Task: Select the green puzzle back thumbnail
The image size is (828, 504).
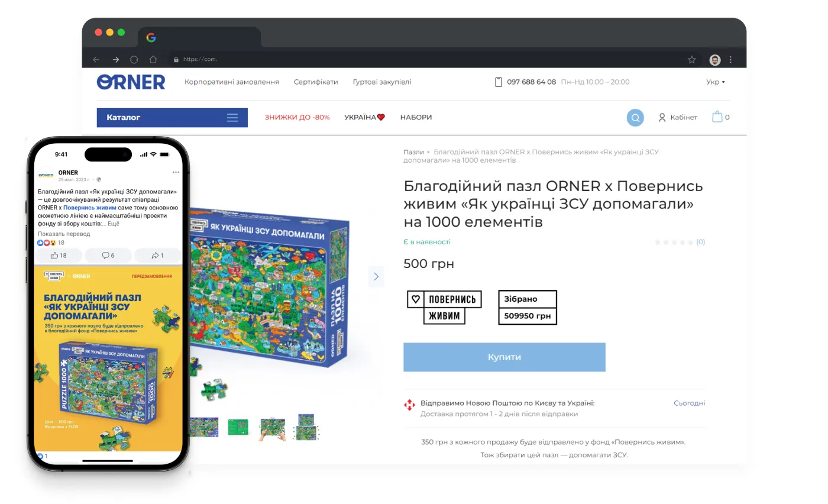Action: (x=238, y=427)
